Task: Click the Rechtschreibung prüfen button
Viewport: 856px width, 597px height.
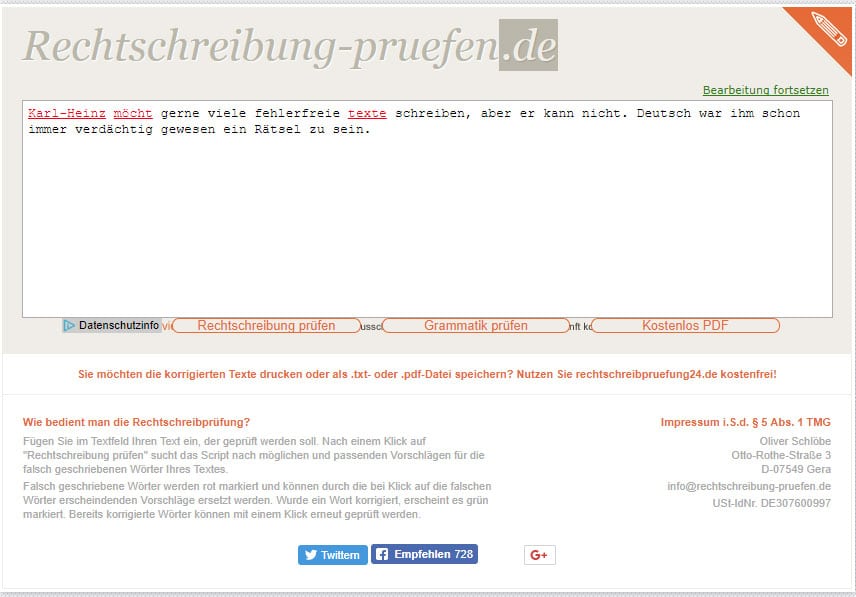Action: (266, 326)
